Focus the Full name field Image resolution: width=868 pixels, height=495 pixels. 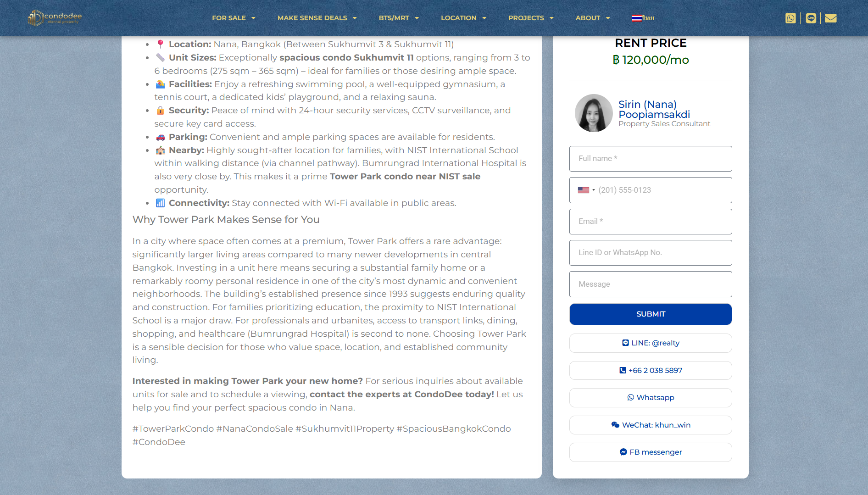click(650, 159)
